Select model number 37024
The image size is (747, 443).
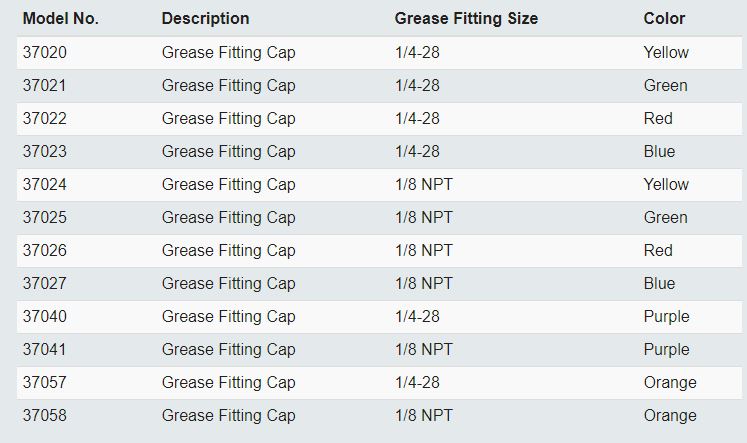[x=44, y=184]
